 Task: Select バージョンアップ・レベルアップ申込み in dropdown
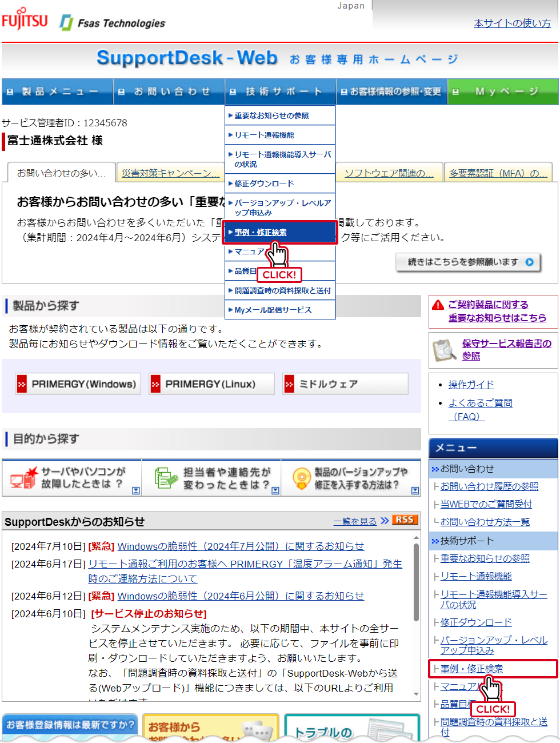point(280,207)
